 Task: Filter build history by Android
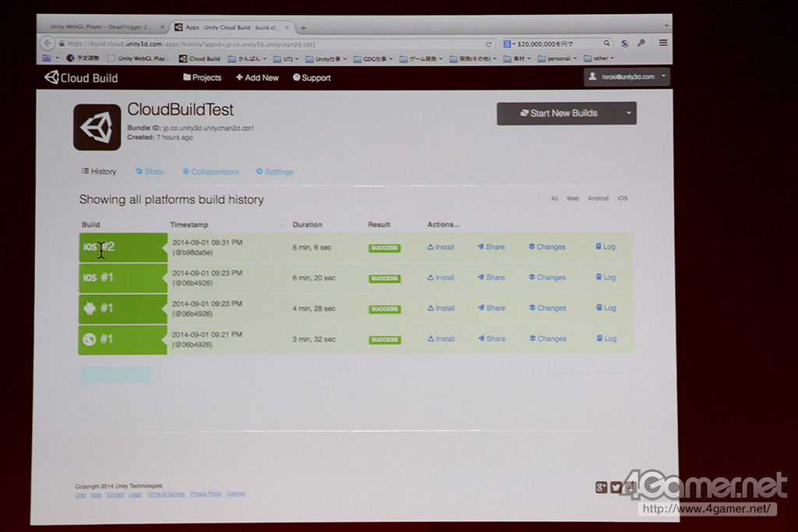pyautogui.click(x=598, y=199)
